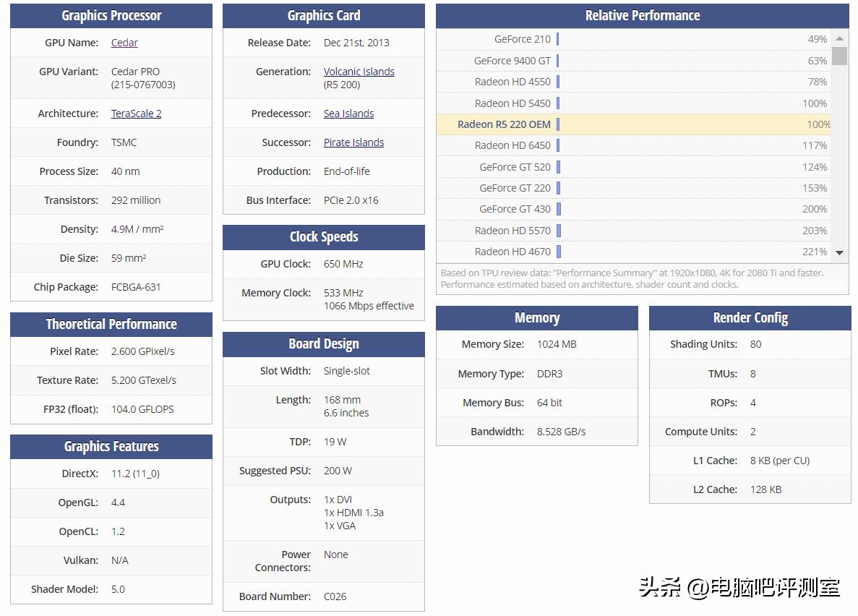Select the Radeon HD 5450 row

coord(634,103)
